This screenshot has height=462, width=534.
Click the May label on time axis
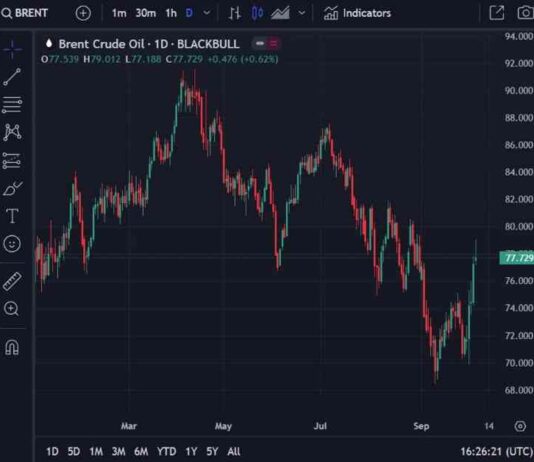[223, 426]
